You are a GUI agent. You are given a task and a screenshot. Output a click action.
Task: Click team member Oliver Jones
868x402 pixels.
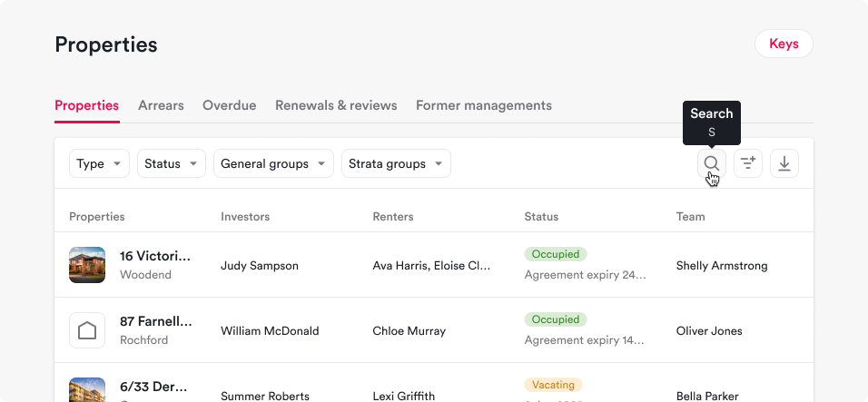coord(709,330)
